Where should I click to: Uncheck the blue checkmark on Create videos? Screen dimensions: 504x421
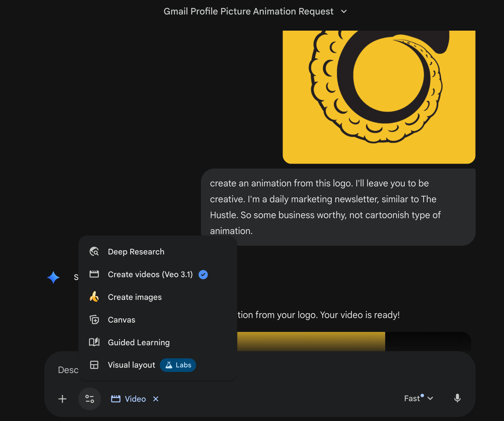[203, 274]
